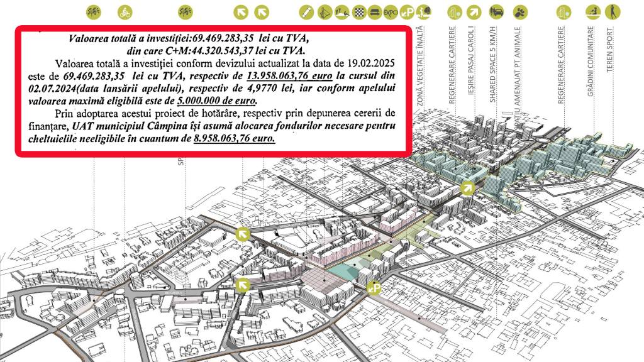Select the EXPO circle icon
Screen dimensions: 644x362
pyautogui.click(x=391, y=11)
